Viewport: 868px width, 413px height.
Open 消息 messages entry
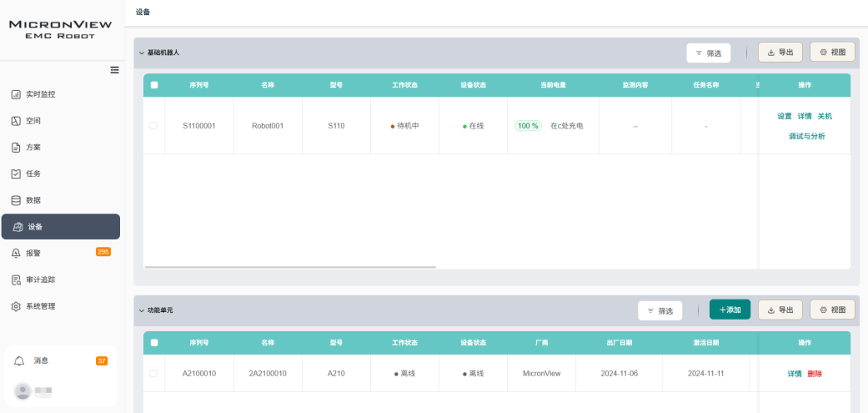pos(41,360)
